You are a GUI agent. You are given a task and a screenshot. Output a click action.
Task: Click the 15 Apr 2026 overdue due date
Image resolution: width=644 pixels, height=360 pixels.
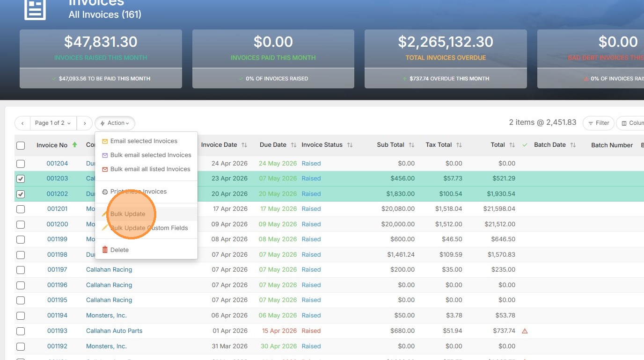[279, 331]
